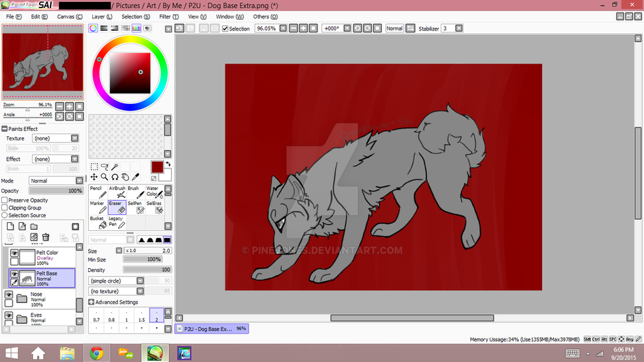The height and width of the screenshot is (362, 644).
Task: Choose the hand pan tool
Action: [x=125, y=177]
